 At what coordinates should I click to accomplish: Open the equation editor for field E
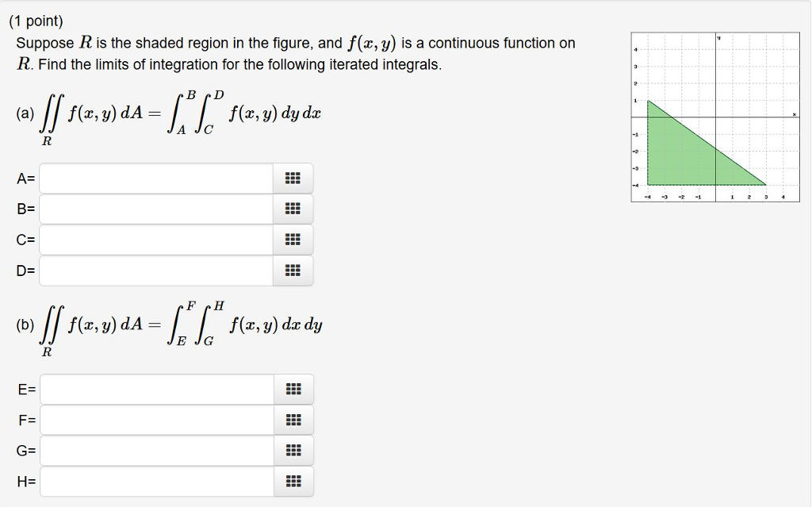coord(294,389)
